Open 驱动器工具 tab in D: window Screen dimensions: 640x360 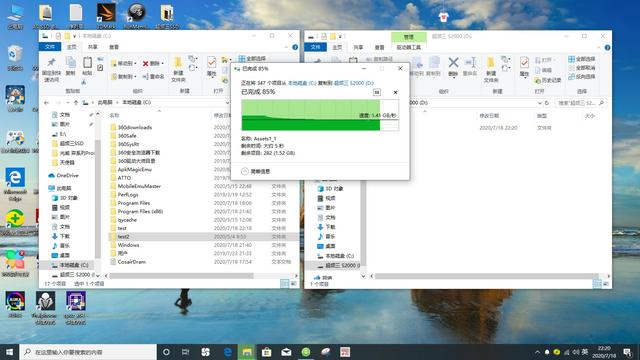(409, 47)
